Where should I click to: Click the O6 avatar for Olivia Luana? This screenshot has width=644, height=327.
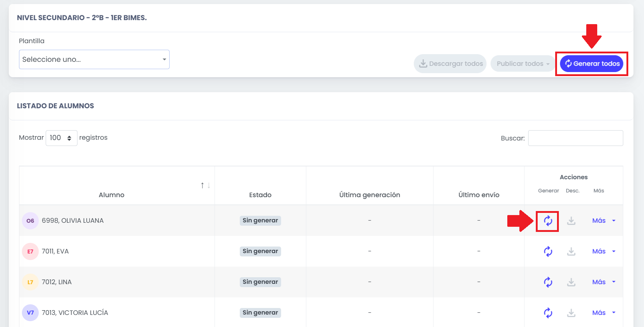click(x=30, y=221)
